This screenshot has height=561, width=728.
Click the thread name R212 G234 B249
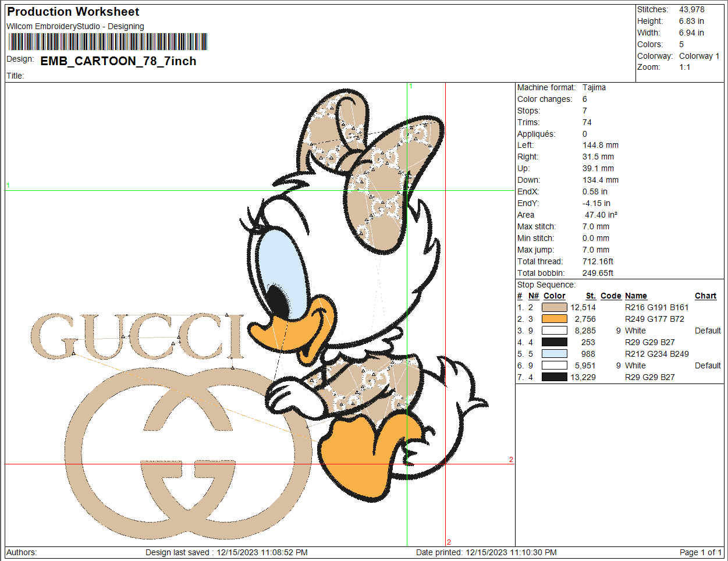point(657,354)
